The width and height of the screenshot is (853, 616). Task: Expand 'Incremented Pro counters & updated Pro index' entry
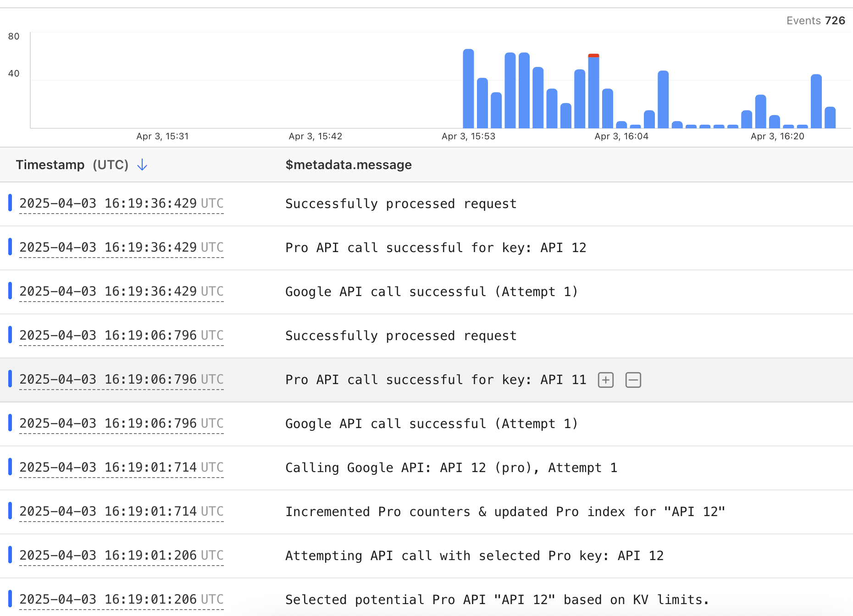pos(505,512)
